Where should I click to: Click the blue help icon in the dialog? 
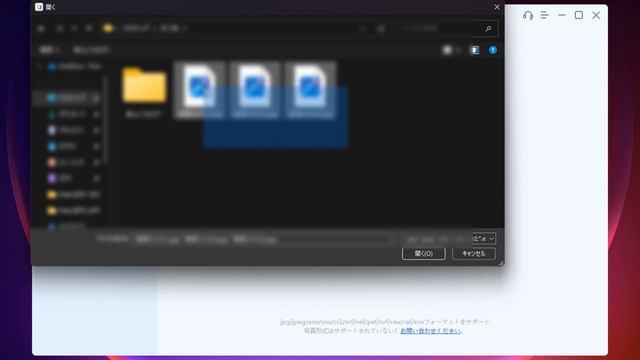(x=493, y=50)
